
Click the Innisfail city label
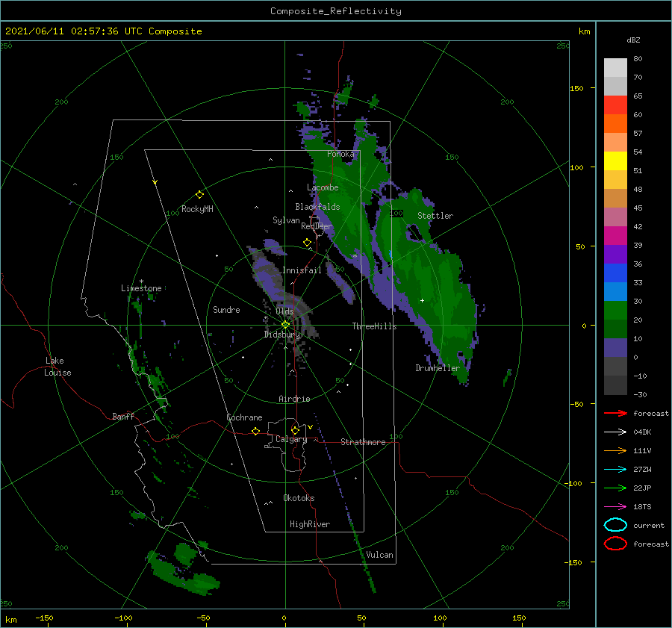click(302, 270)
